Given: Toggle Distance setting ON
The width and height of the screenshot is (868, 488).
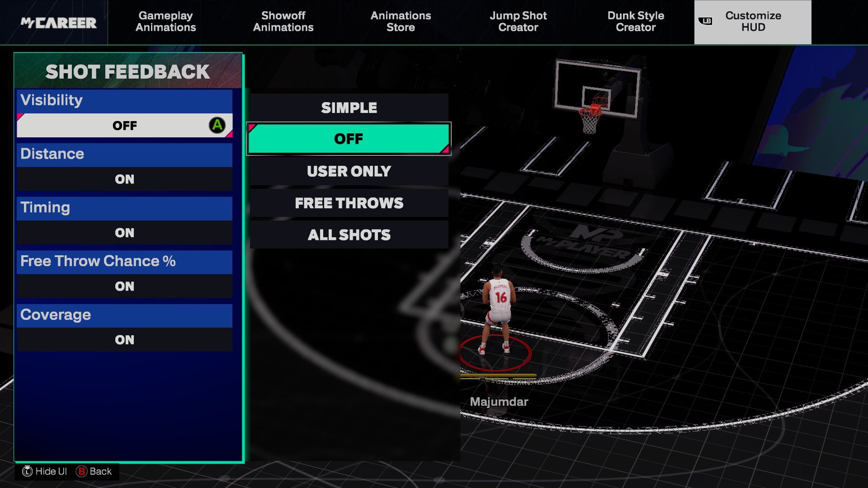Looking at the screenshot, I should [124, 179].
